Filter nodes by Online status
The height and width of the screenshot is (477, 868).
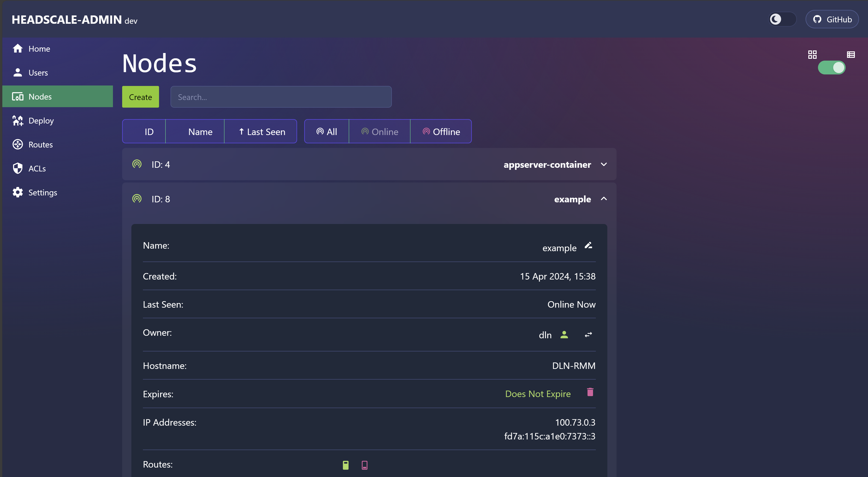[x=379, y=131]
